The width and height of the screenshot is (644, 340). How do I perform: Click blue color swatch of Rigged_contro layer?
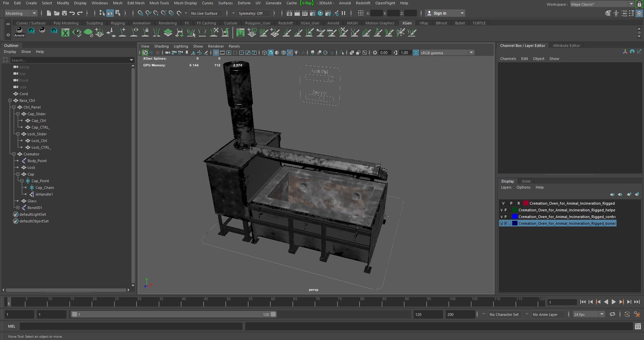point(515,217)
